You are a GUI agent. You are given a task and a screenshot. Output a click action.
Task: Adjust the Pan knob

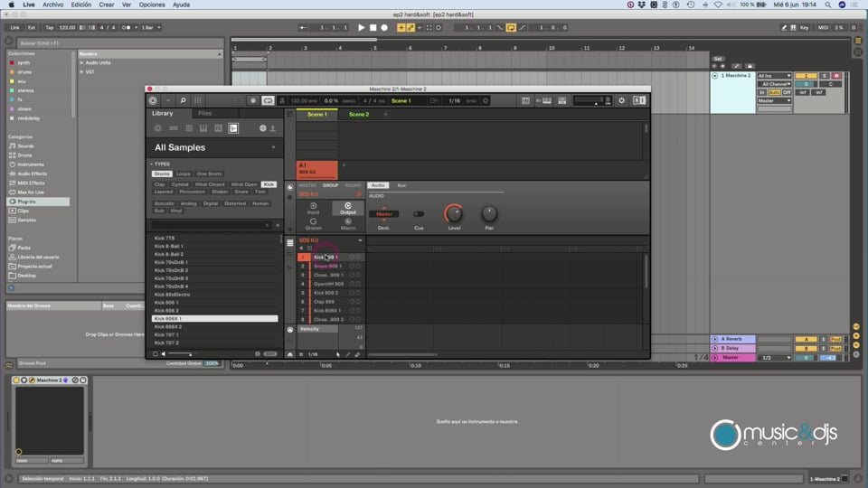point(489,213)
